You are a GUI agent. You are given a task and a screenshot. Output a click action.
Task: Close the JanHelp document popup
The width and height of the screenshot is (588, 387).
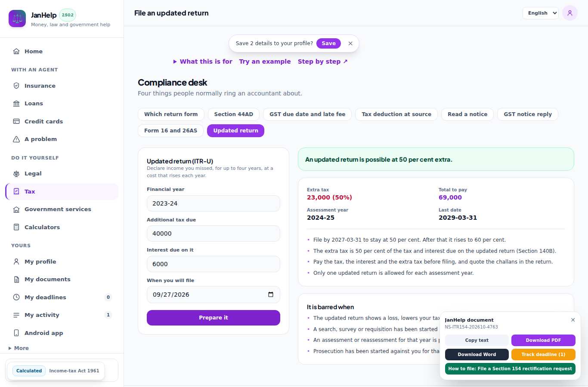(x=573, y=320)
